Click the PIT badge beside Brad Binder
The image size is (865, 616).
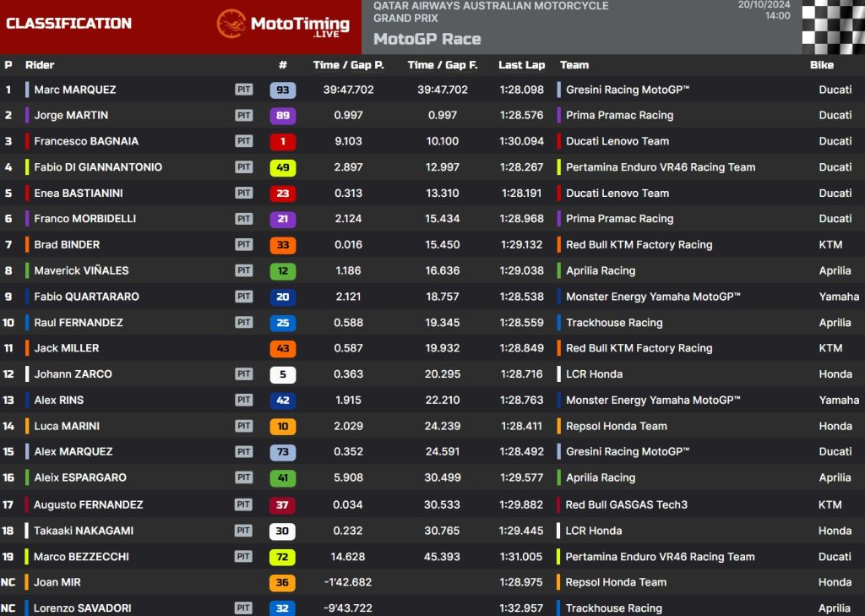pyautogui.click(x=244, y=245)
